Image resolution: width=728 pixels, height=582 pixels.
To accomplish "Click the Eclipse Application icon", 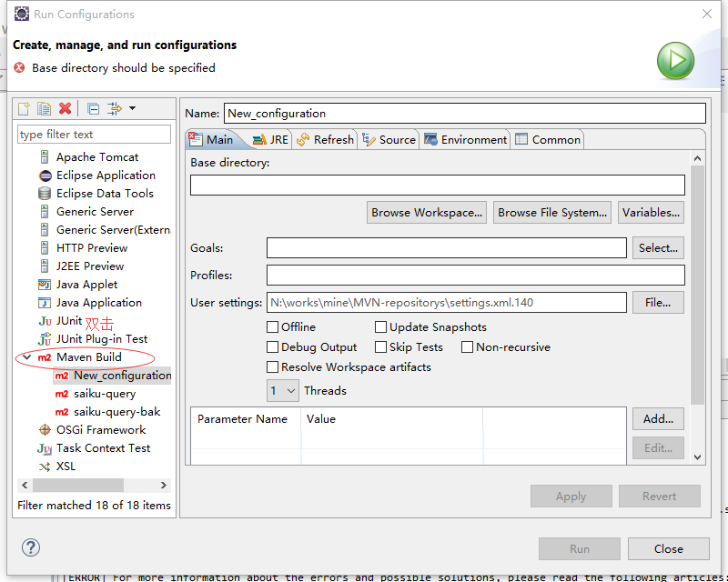I will (45, 176).
